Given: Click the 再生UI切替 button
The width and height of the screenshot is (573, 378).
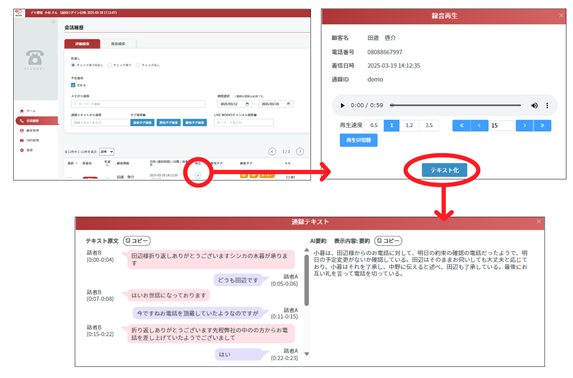Looking at the screenshot, I should pos(358,140).
